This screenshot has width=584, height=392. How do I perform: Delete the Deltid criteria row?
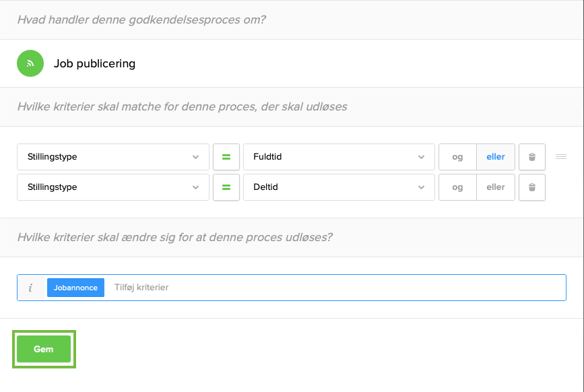click(531, 187)
